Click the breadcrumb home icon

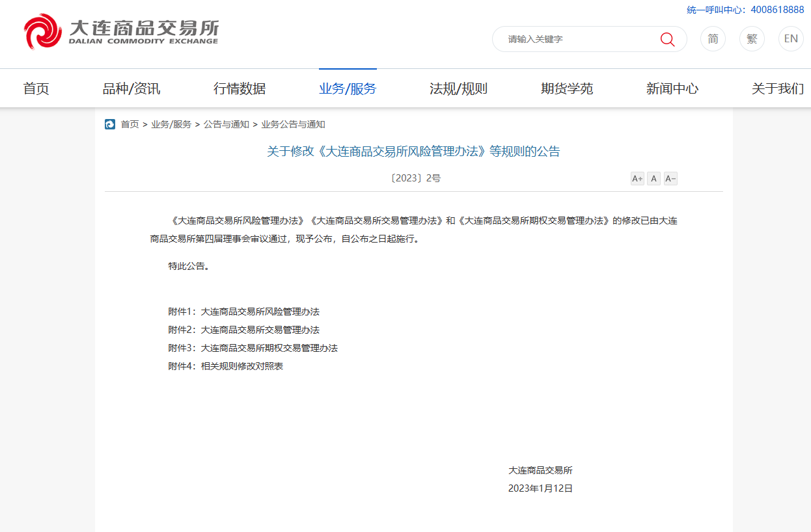pos(110,124)
